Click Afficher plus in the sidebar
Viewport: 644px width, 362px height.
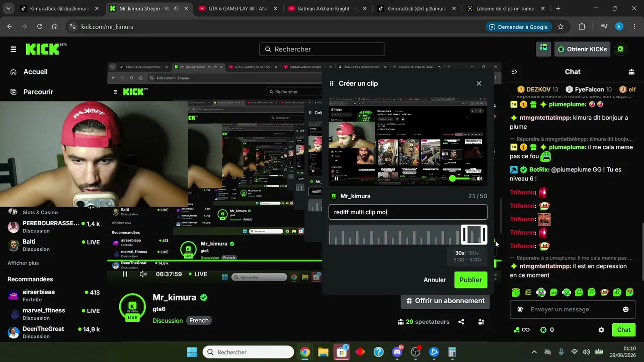click(23, 263)
